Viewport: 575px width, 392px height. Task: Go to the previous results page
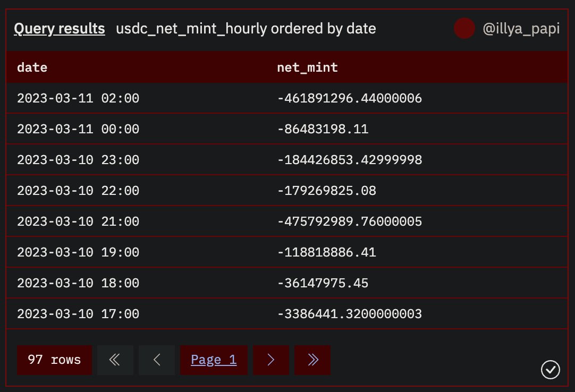point(157,360)
